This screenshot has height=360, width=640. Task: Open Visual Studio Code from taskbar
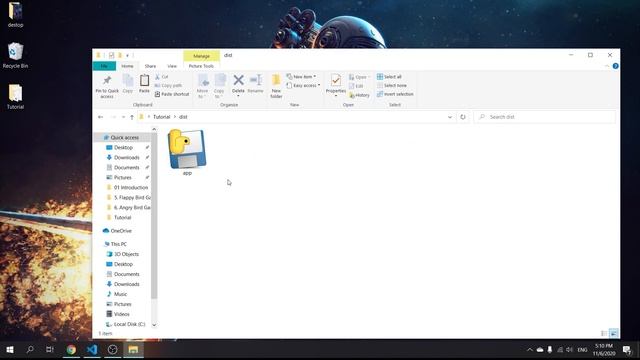pos(92,349)
